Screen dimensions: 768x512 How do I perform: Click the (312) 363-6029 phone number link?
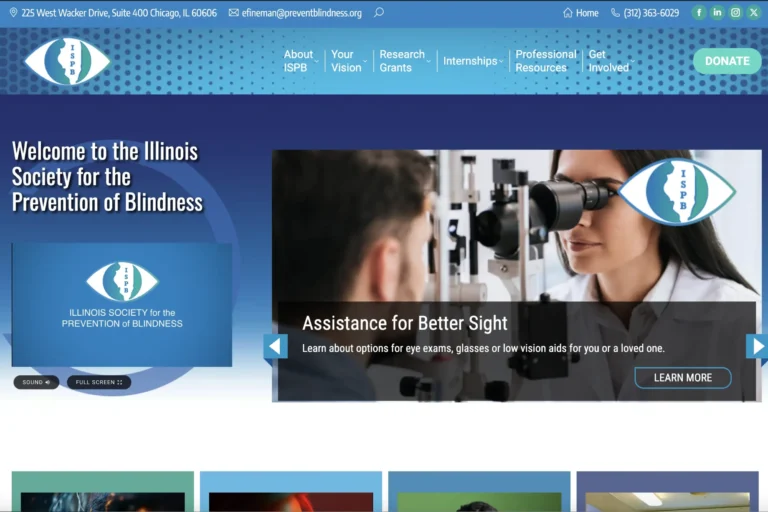651,13
